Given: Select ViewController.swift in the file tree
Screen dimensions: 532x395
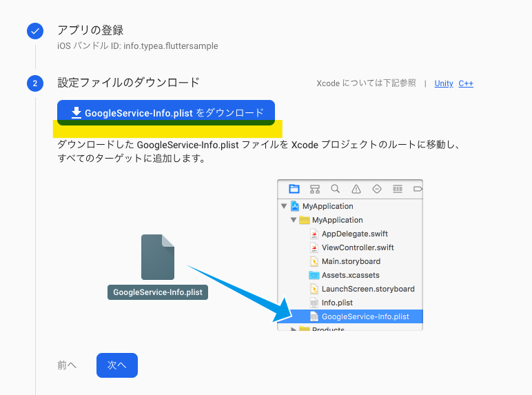Looking at the screenshot, I should 358,247.
